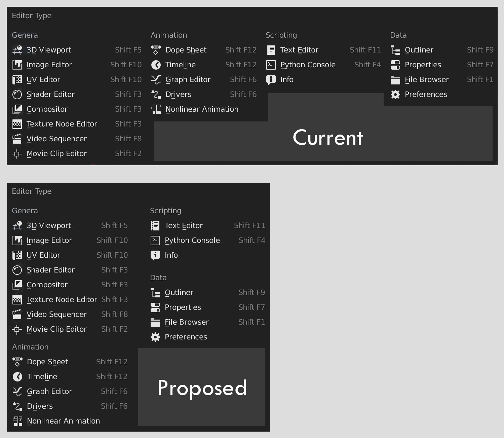Choose Video Sequencer in Current menu

coord(77,139)
